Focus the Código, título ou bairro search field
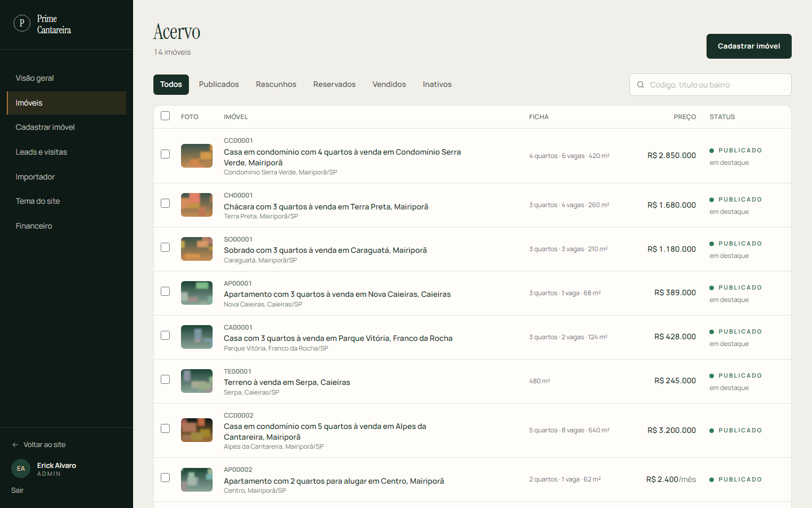 (710, 85)
